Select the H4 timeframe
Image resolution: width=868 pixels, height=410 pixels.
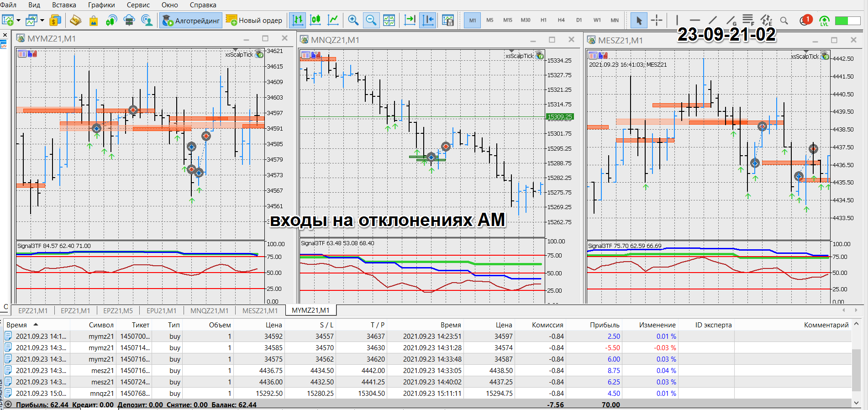[x=561, y=20]
